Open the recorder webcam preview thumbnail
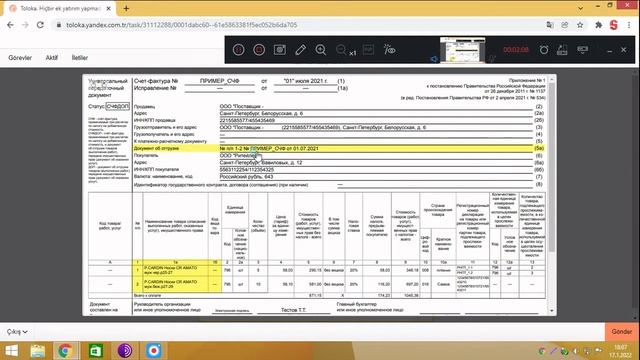The image size is (640, 360). (x=462, y=49)
